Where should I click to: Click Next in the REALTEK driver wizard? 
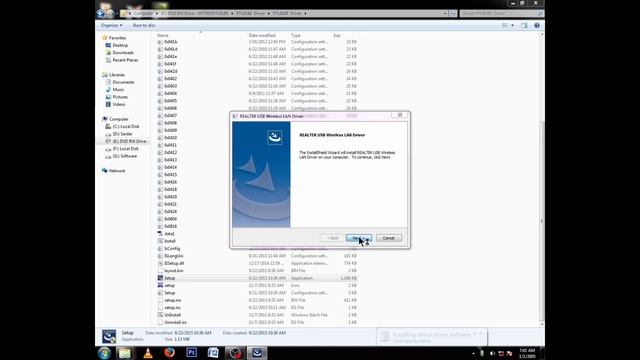tap(359, 238)
